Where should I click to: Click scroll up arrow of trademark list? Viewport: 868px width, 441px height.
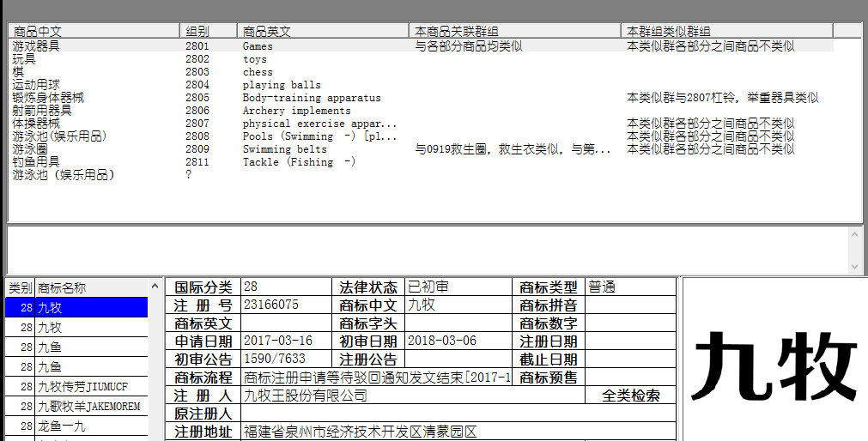coord(155,287)
